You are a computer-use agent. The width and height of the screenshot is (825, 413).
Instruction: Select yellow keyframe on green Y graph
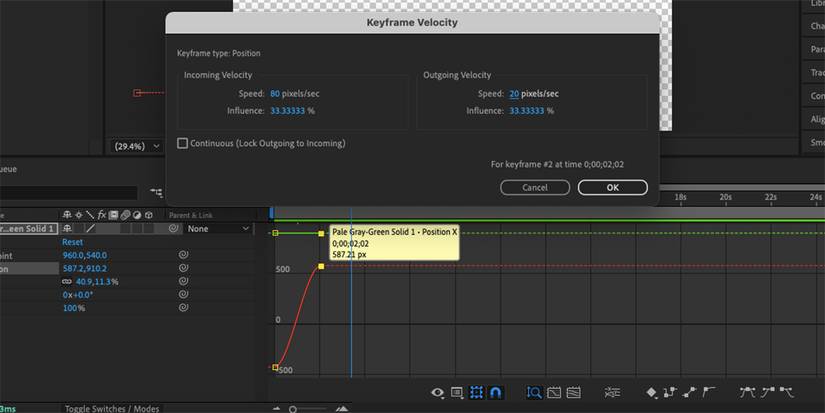[x=321, y=233]
